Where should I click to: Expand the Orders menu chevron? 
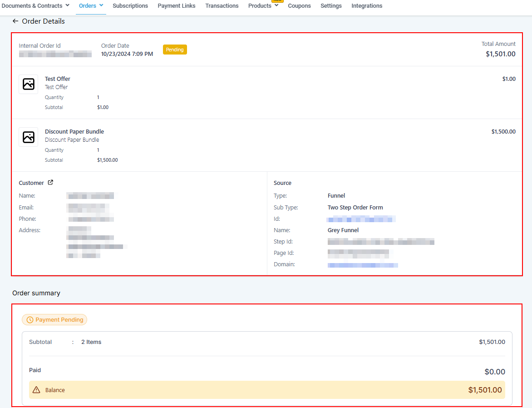point(101,5)
